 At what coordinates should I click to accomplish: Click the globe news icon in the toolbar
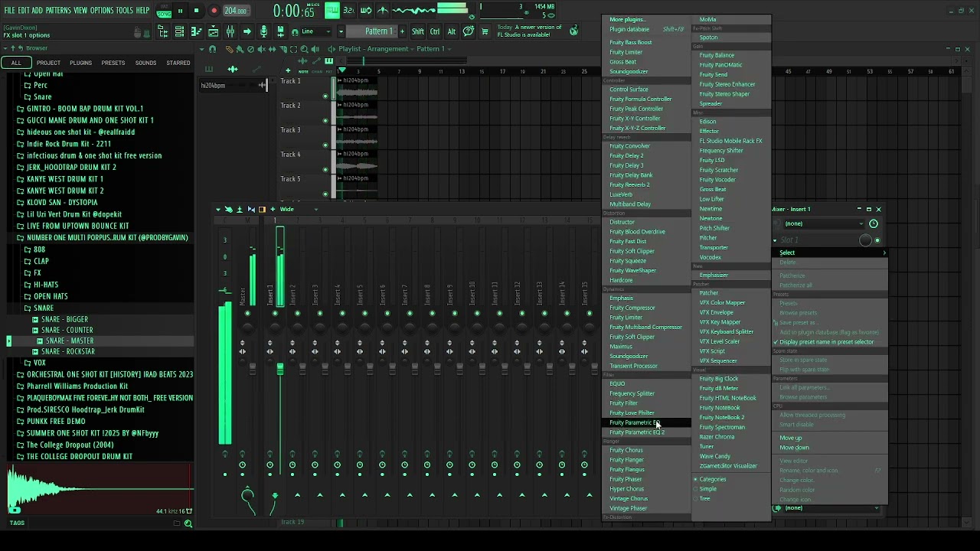[573, 31]
